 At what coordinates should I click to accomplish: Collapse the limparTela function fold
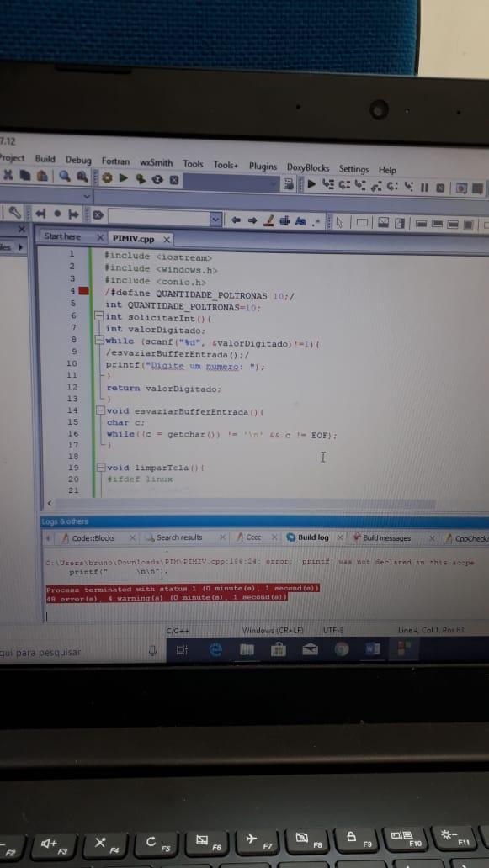pyautogui.click(x=101, y=468)
